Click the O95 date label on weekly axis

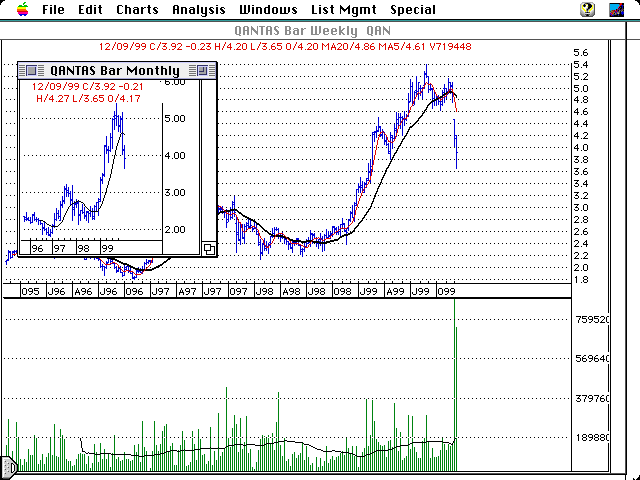click(x=31, y=291)
